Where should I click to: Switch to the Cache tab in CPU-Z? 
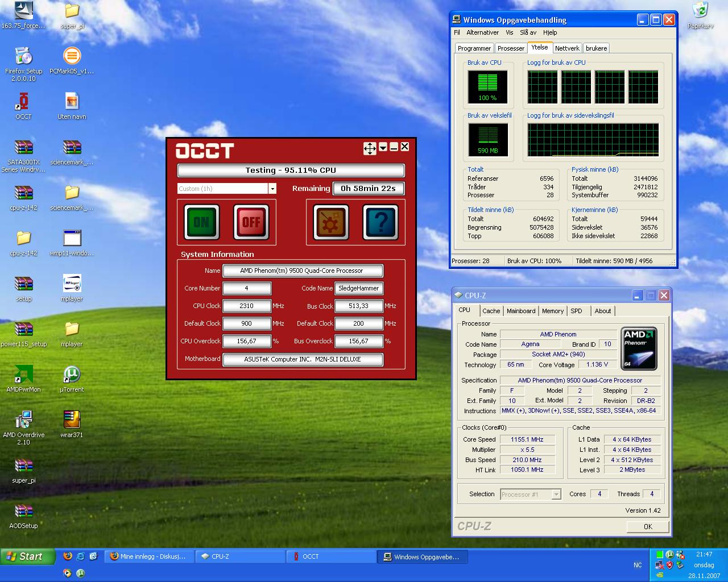491,311
